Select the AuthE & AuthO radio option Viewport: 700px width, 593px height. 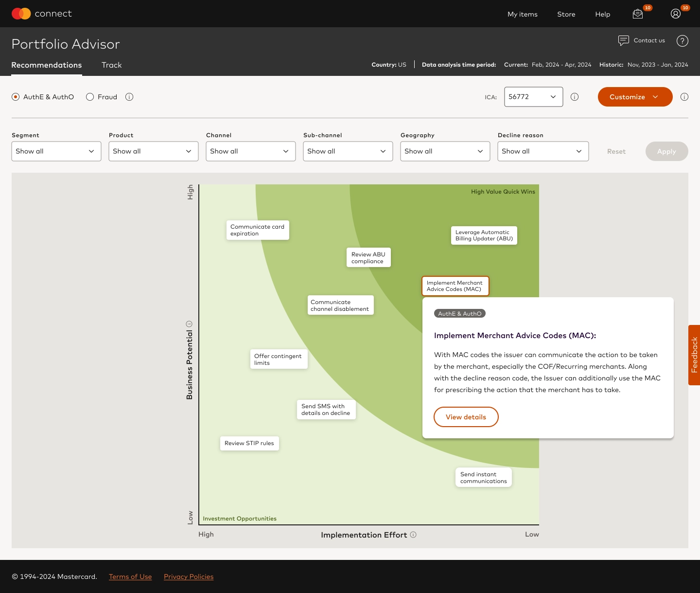pos(16,97)
